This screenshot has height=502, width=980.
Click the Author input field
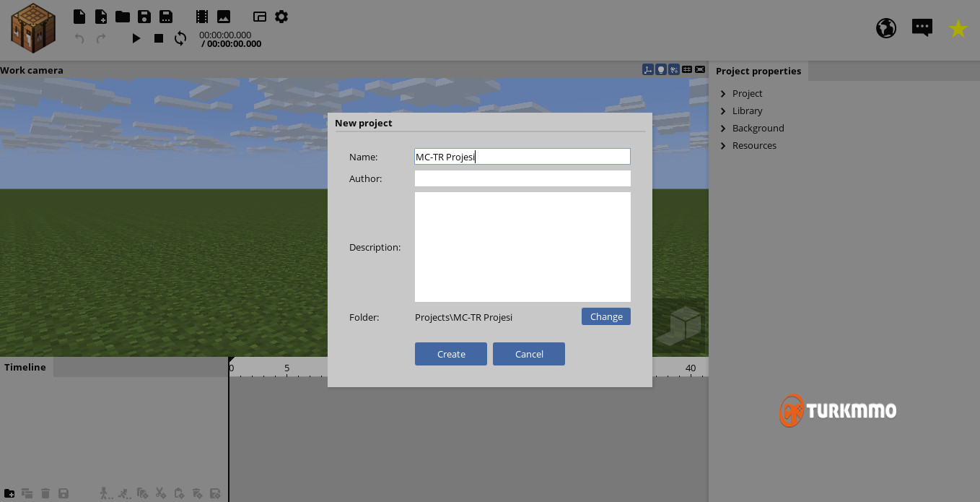pos(522,178)
